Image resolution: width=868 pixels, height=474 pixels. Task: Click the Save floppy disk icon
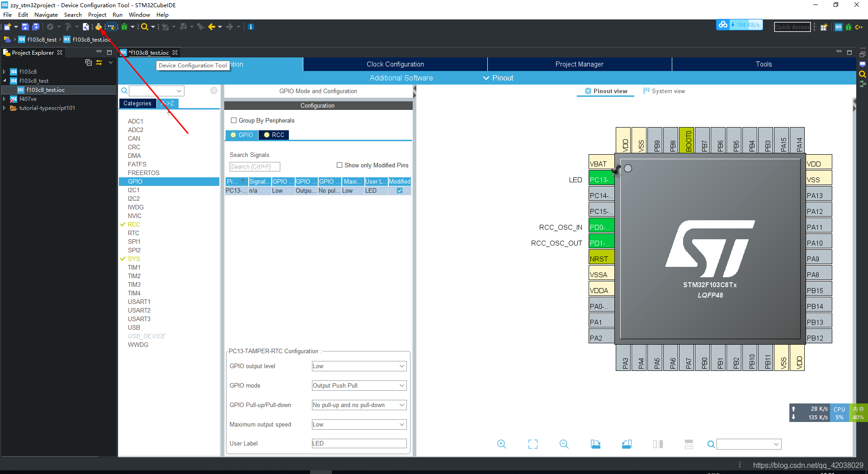(x=25, y=27)
